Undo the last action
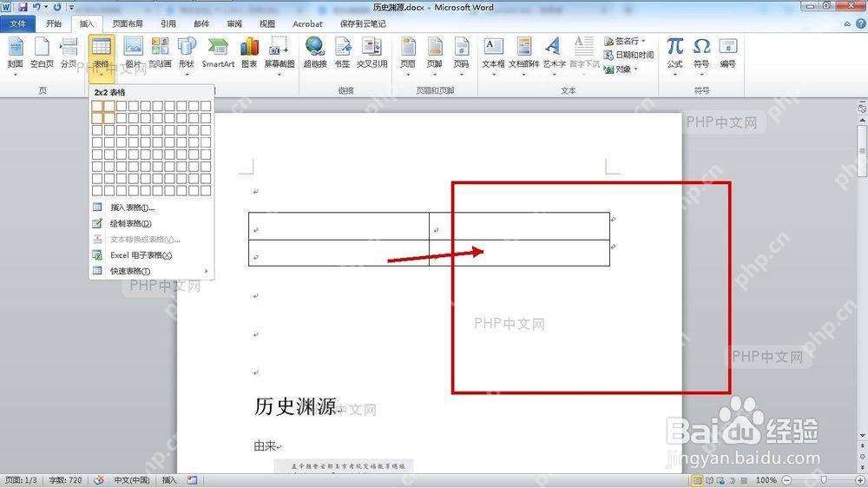This screenshot has height=488, width=868. coord(36,7)
